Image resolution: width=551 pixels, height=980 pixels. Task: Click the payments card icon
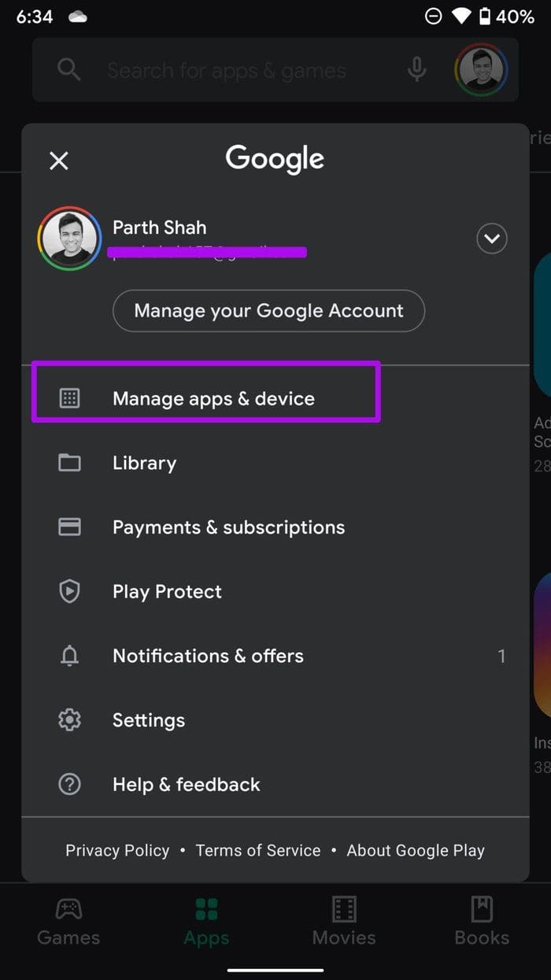pyautogui.click(x=70, y=527)
